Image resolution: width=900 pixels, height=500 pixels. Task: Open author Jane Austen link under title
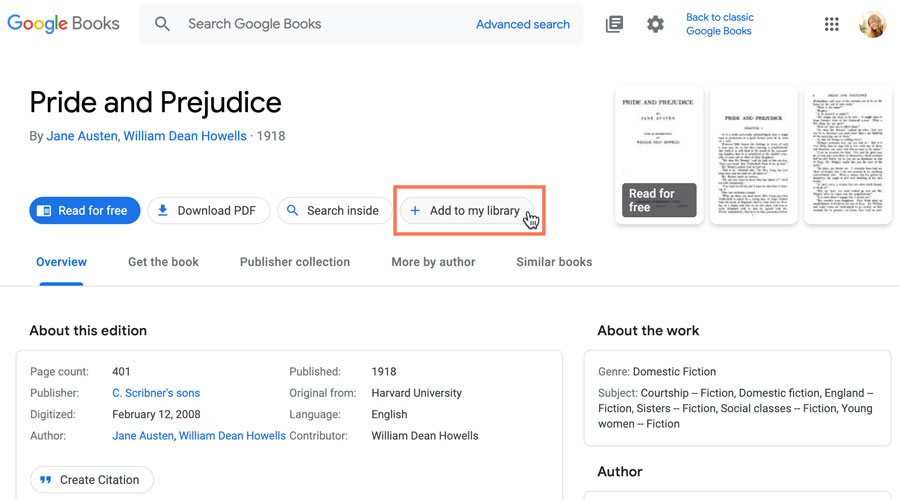[82, 136]
